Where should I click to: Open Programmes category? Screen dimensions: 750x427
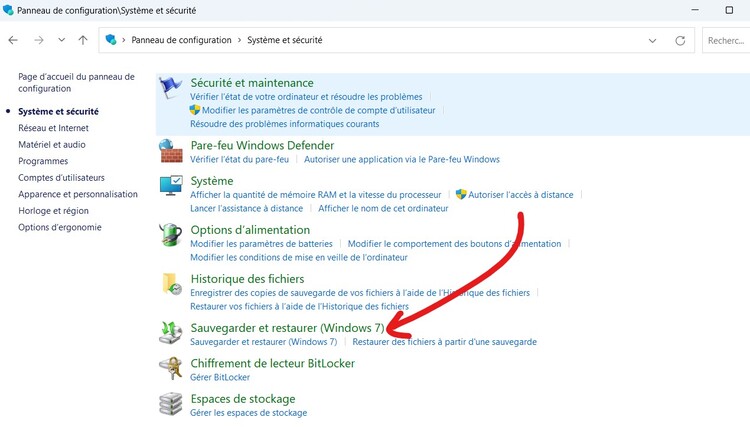click(x=43, y=161)
